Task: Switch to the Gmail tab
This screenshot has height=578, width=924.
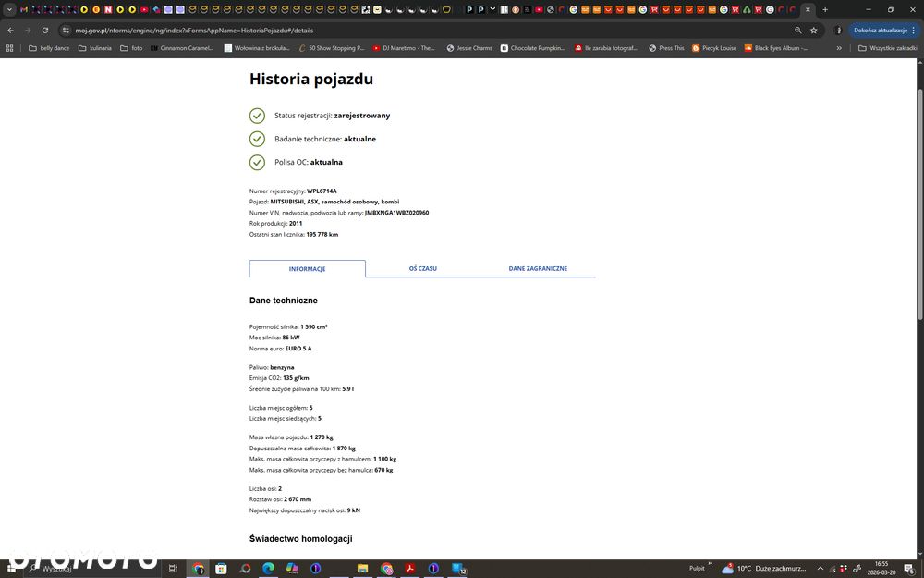Action: point(24,9)
